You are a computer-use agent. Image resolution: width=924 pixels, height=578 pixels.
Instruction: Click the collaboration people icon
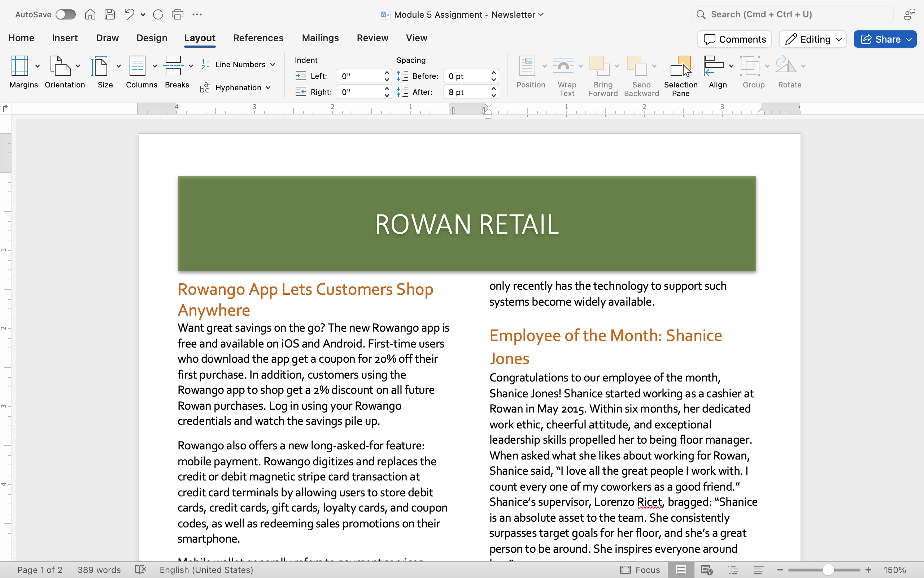910,14
